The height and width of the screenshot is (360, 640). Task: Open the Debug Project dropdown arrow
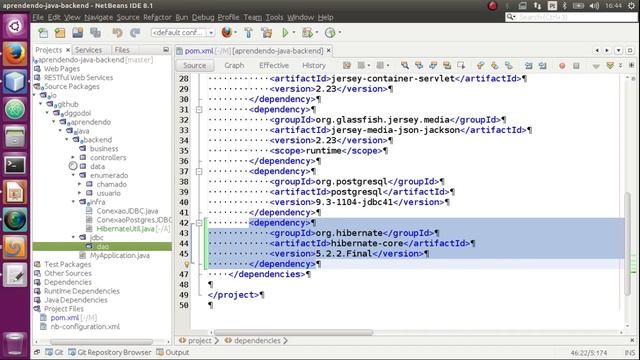(316, 33)
